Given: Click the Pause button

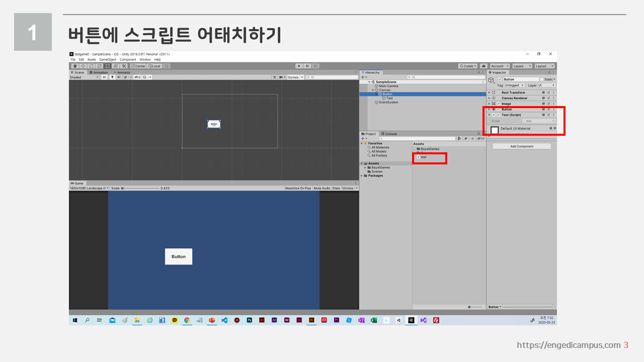Looking at the screenshot, I should [307, 66].
